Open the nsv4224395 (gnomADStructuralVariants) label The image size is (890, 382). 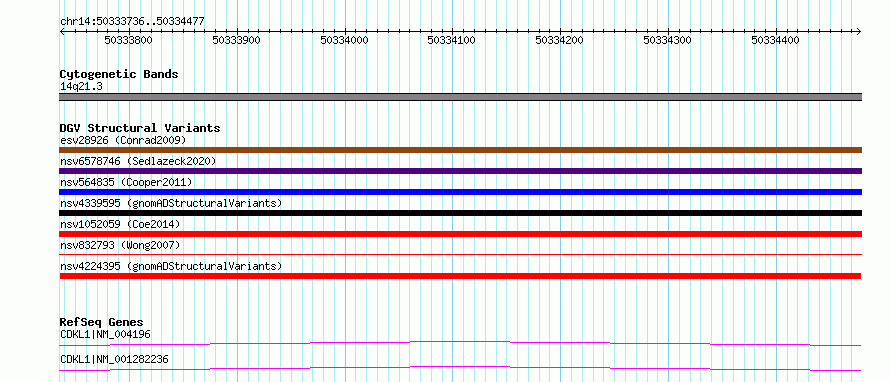(x=171, y=266)
